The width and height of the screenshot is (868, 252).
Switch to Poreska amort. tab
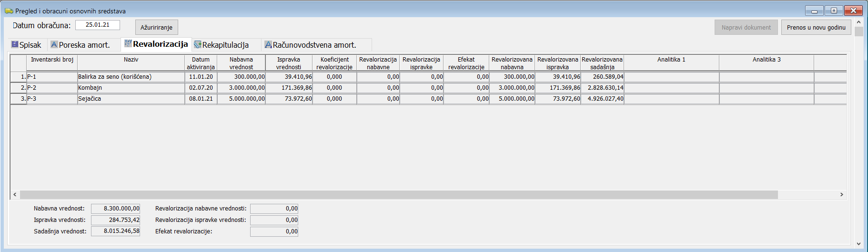click(x=84, y=45)
